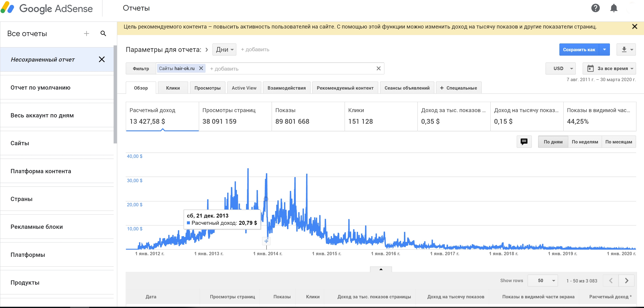Click the chart annotations comment icon

click(x=524, y=142)
